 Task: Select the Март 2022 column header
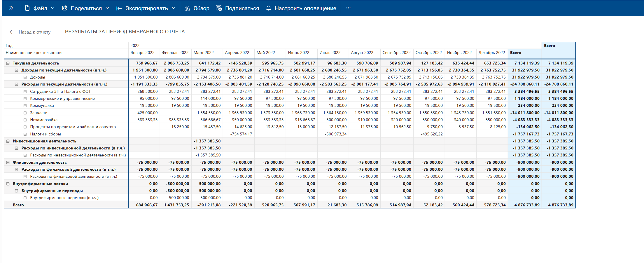click(x=204, y=53)
